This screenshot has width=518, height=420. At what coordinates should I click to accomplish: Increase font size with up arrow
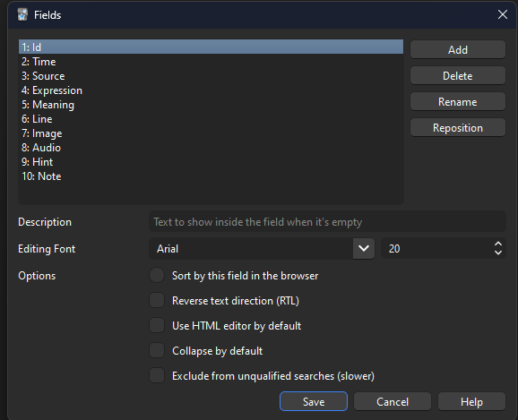click(498, 244)
